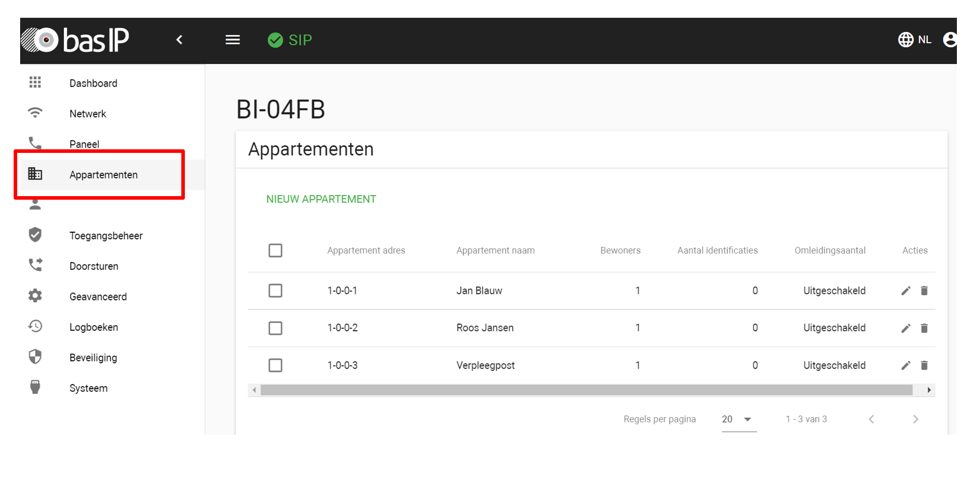Click the name cell Verpleegpost
The width and height of the screenshot is (980, 477).
(x=485, y=366)
